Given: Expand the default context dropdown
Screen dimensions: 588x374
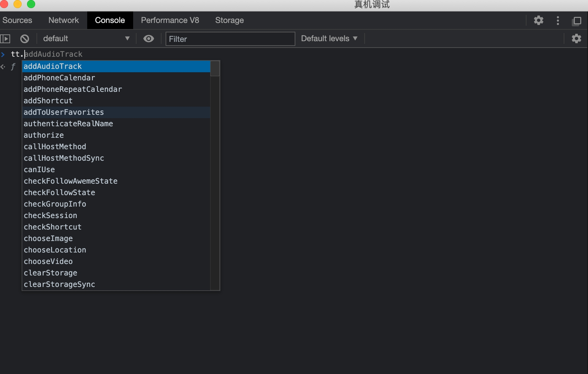Looking at the screenshot, I should point(86,38).
